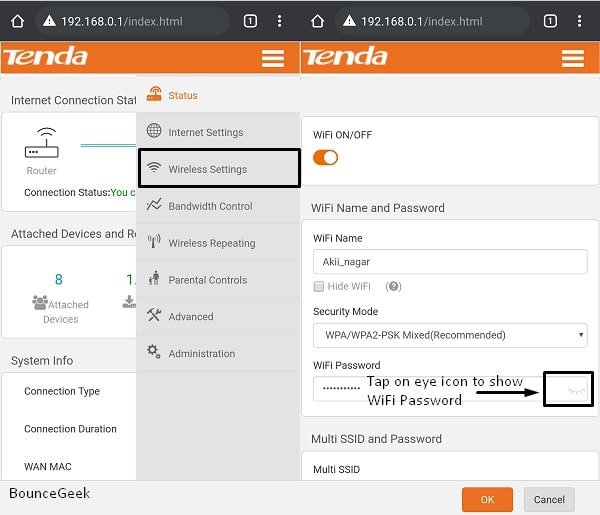
Task: Tap home icon in left browser window
Action: (x=17, y=21)
